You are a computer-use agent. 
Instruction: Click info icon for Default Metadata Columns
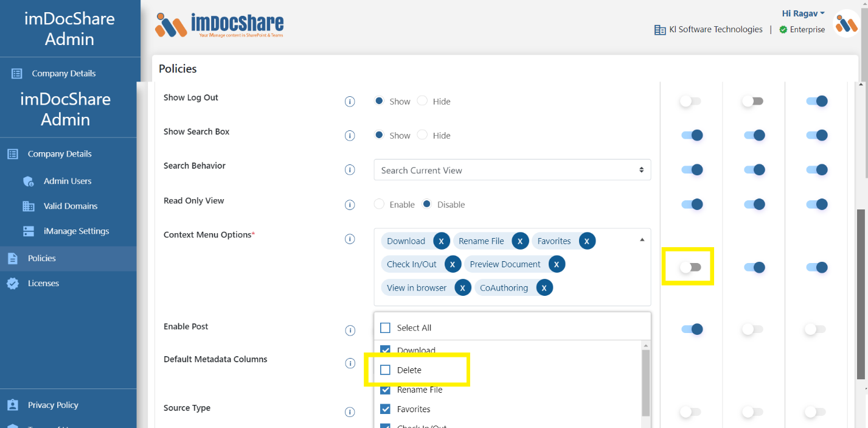coord(350,363)
